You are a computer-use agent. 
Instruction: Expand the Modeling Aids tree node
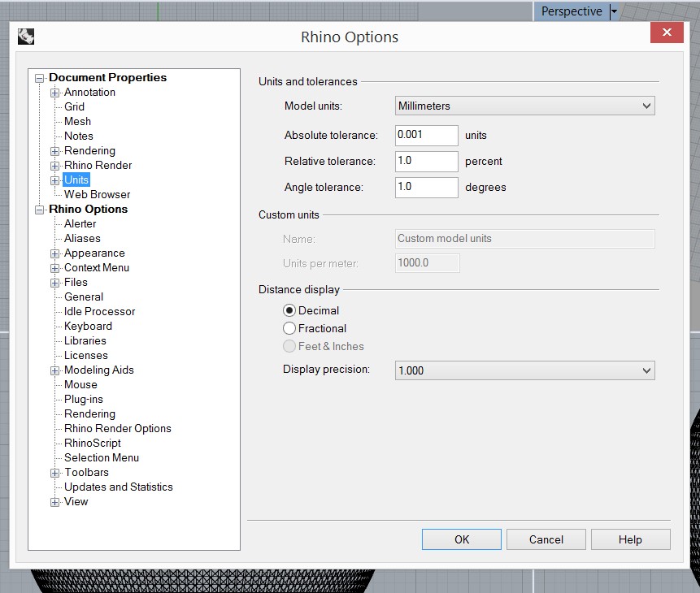pos(55,370)
